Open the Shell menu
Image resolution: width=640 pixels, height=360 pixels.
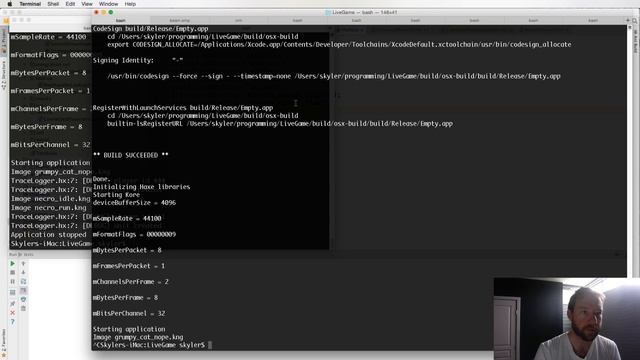click(53, 4)
